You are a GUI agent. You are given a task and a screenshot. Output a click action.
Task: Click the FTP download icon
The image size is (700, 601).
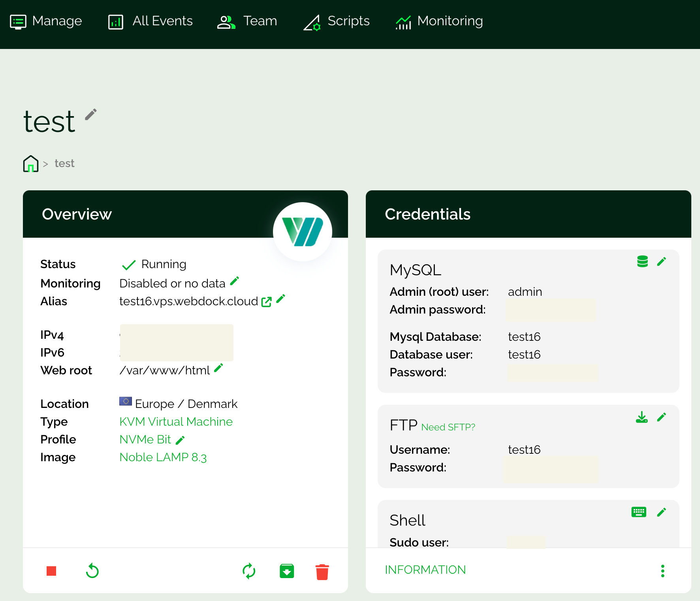click(642, 417)
